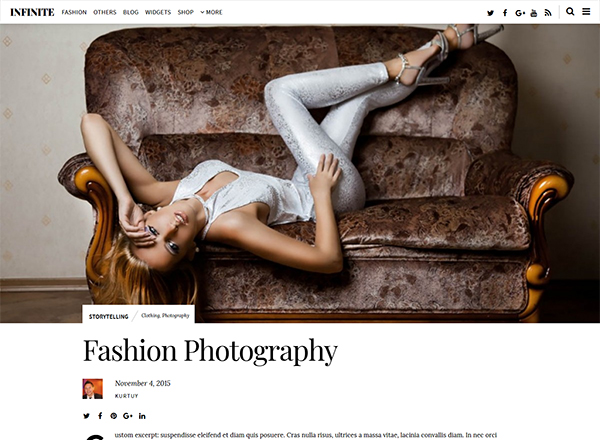Viewport: 600px width, 440px height.
Task: Go to the Shop menu item
Action: tap(186, 12)
